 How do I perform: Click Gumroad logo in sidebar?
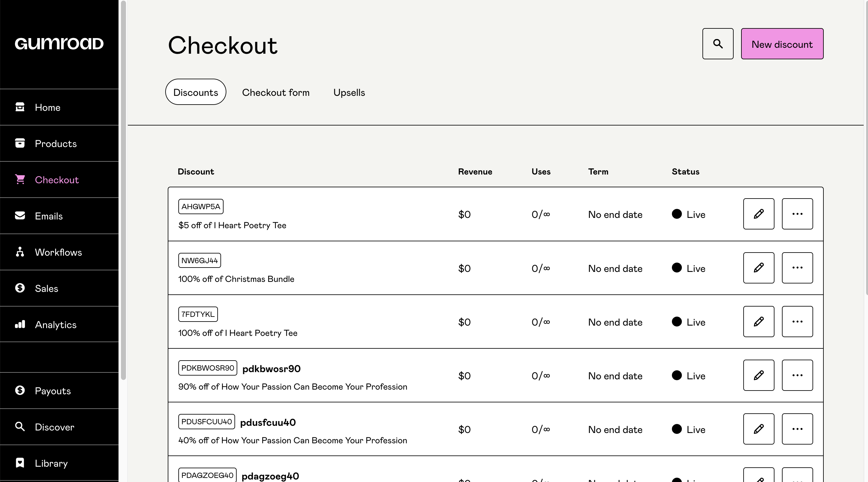pos(59,43)
